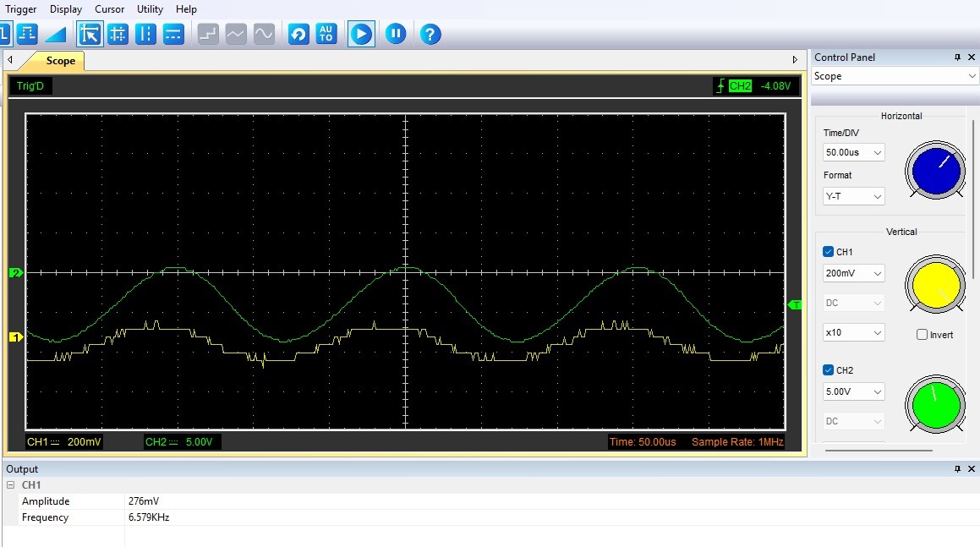Viewport: 980px width, 547px height.
Task: Select the vertical cursor lines icon
Action: (145, 34)
